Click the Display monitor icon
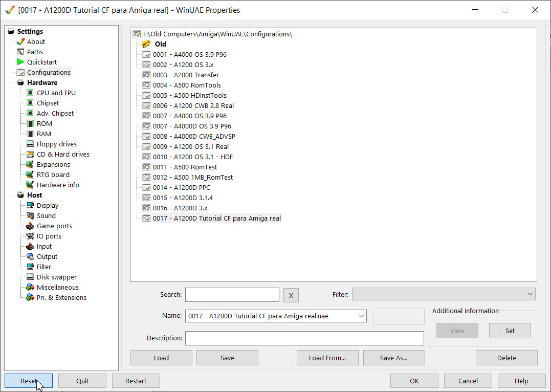Viewport: 551px width, 392px height. pyautogui.click(x=30, y=205)
